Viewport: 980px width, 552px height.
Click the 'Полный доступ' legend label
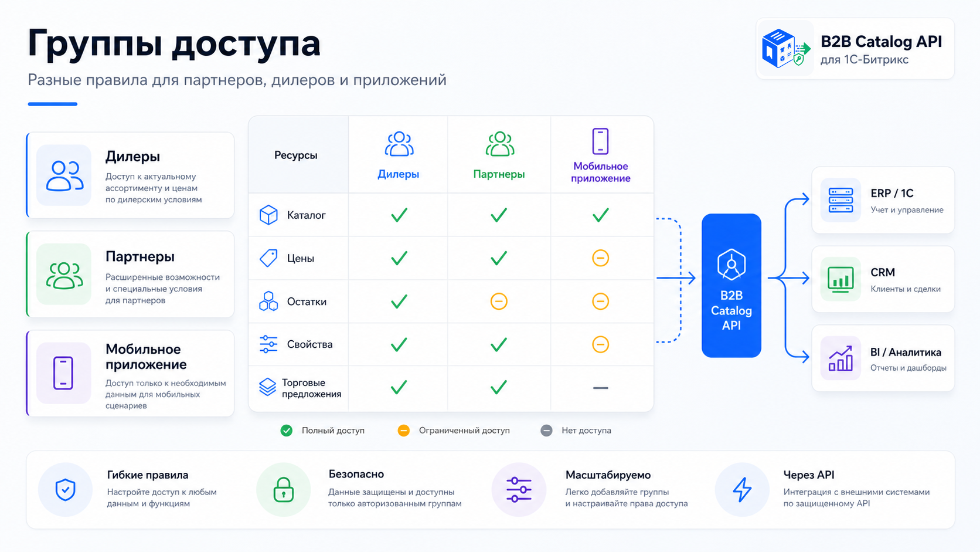click(x=333, y=431)
